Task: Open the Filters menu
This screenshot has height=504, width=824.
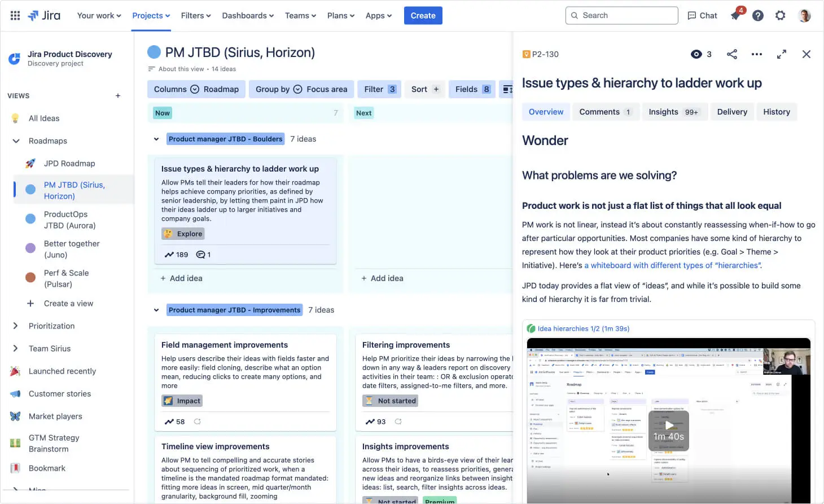Action: 196,15
